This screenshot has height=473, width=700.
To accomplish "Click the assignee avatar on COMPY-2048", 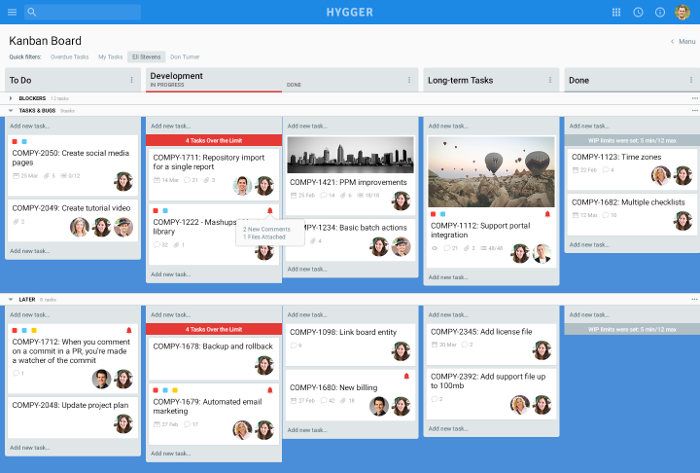I will coord(123,423).
